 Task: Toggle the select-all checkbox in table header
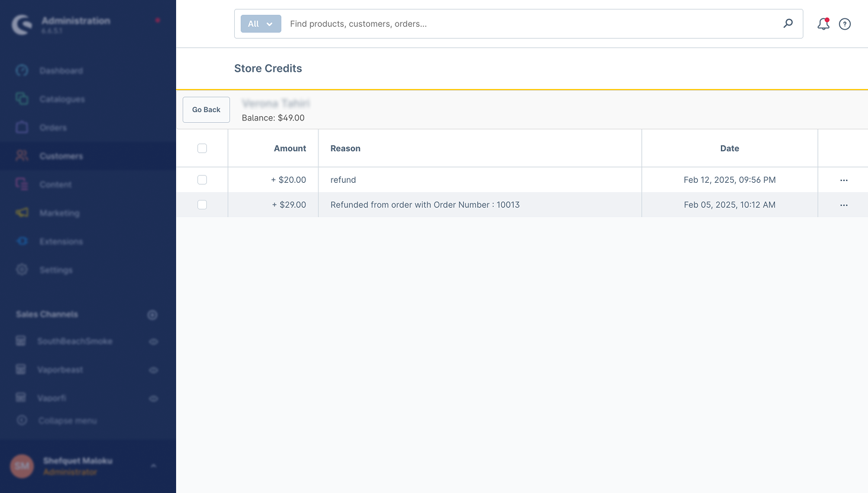[202, 148]
